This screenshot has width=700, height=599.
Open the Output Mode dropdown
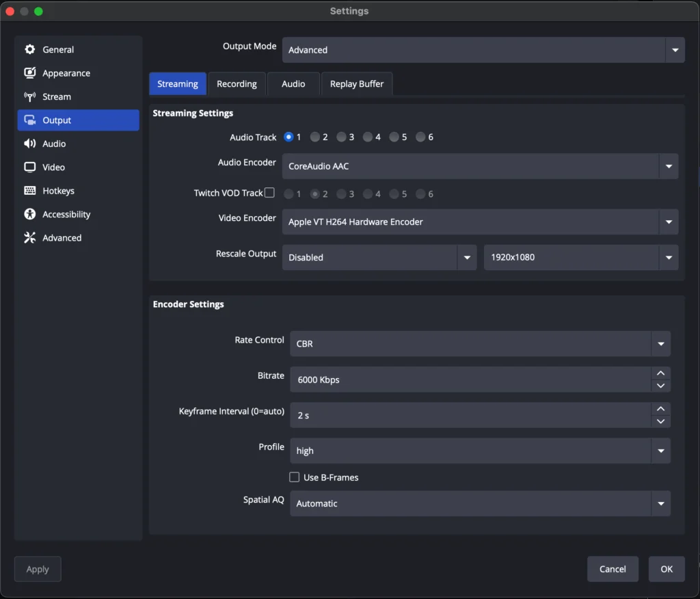tap(674, 49)
